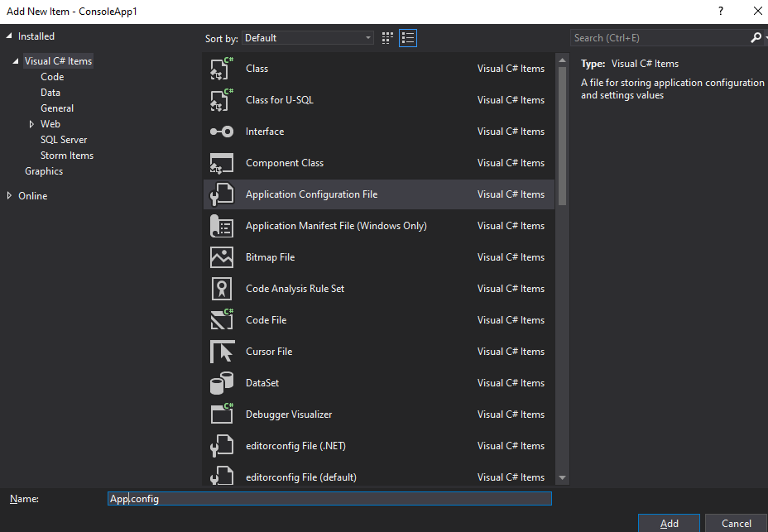
Task: Click the Debugger Visualizer icon
Action: [x=222, y=415]
